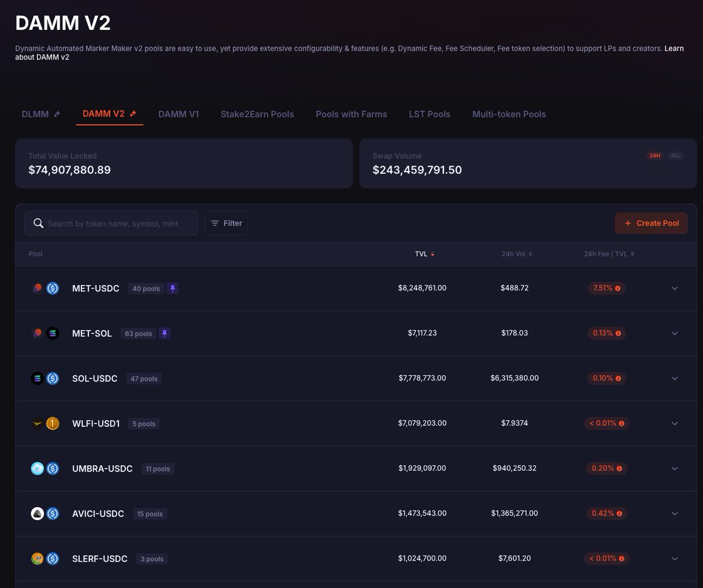Sort pools by 24h Fee / TVL
The width and height of the screenshot is (703, 588).
[x=609, y=254]
